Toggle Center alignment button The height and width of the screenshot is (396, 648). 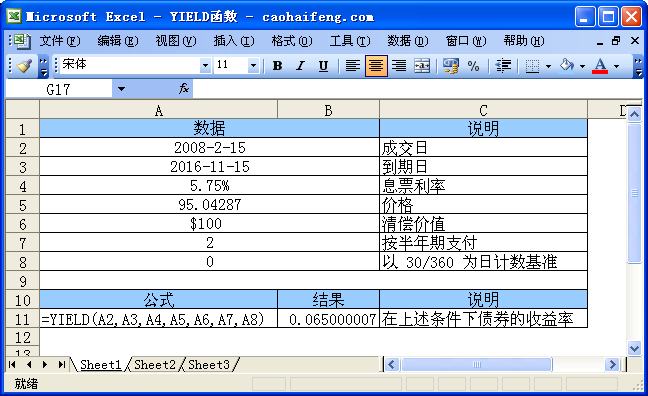click(376, 66)
